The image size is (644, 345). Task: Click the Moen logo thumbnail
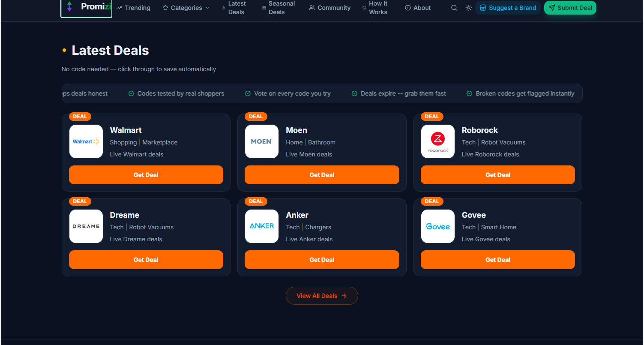262,141
